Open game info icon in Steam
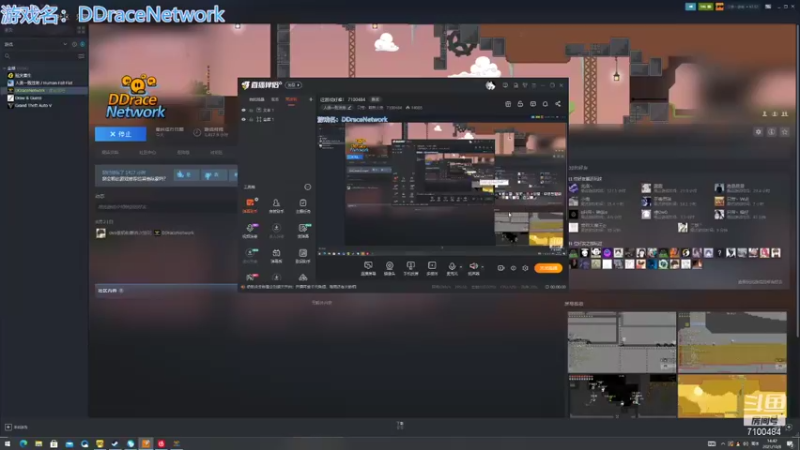 [771, 132]
